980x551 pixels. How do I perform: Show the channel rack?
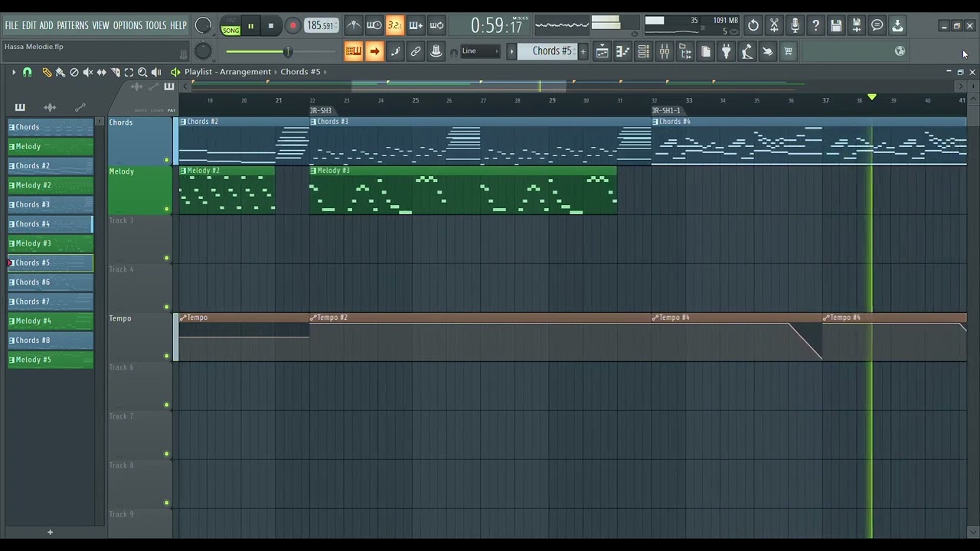[x=644, y=51]
